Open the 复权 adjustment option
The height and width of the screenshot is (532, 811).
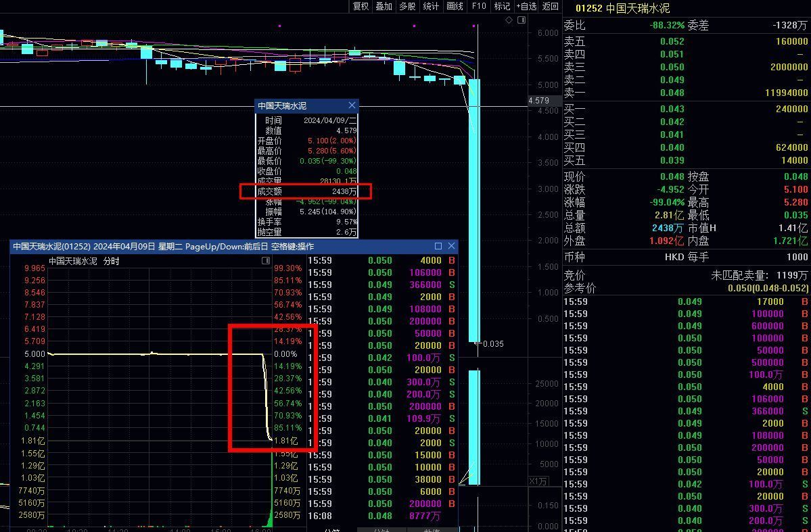click(361, 6)
